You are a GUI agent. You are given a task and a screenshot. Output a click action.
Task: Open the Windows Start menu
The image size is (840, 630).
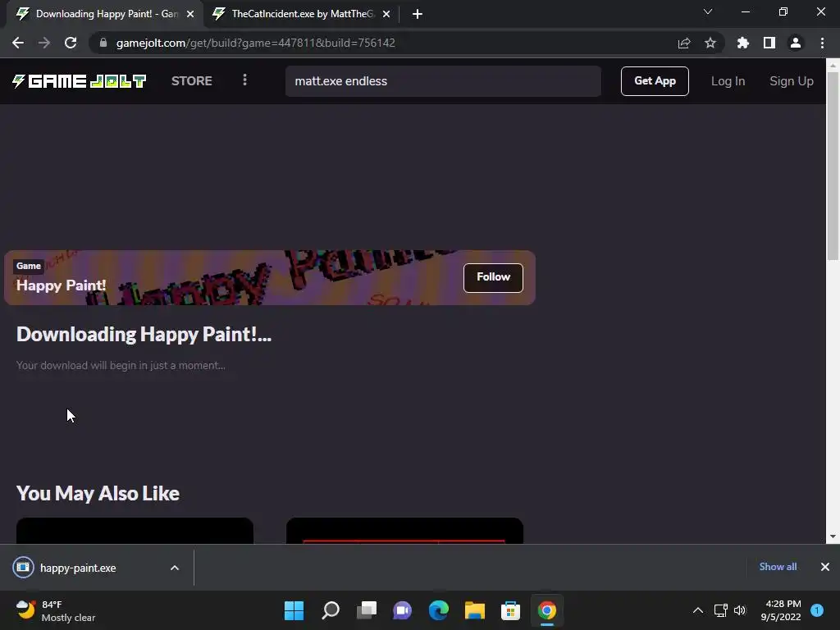[x=294, y=610]
